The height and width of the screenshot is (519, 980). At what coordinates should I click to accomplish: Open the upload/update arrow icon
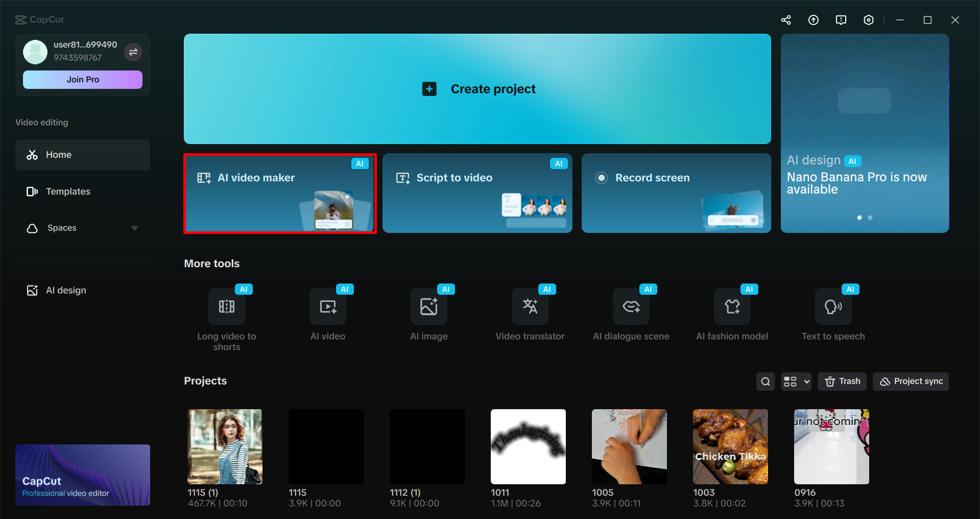coord(814,20)
